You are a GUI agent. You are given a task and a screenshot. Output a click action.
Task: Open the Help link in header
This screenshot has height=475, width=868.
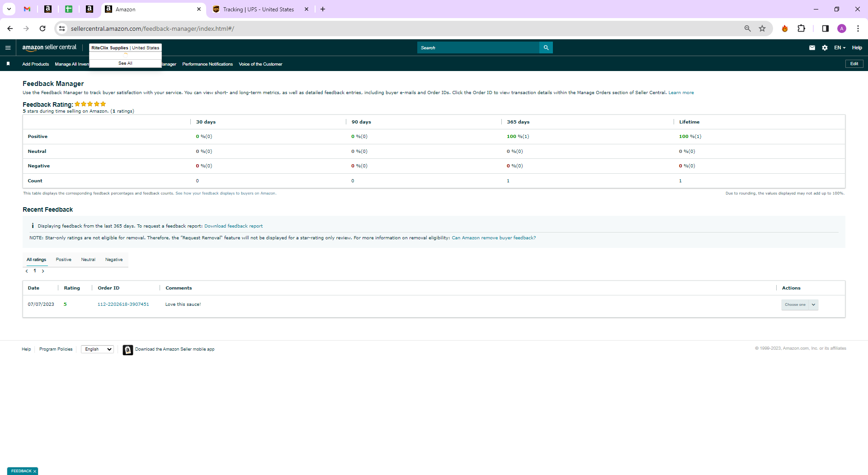(857, 47)
